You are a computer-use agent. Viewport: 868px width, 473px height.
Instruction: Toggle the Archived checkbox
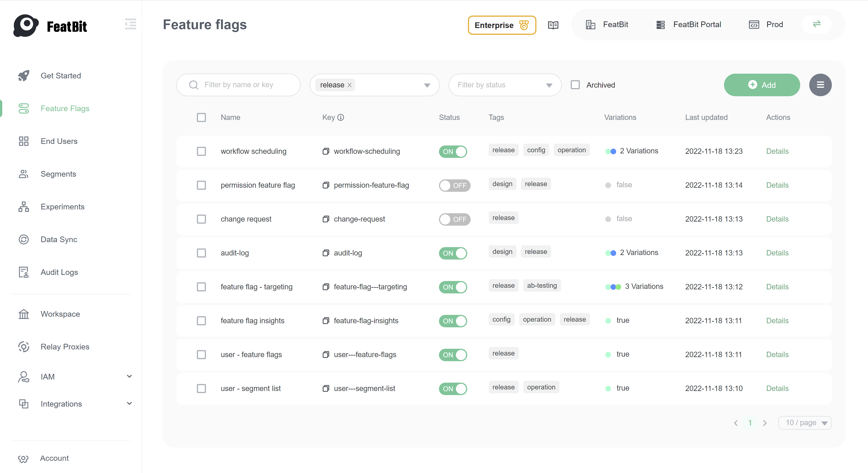575,85
